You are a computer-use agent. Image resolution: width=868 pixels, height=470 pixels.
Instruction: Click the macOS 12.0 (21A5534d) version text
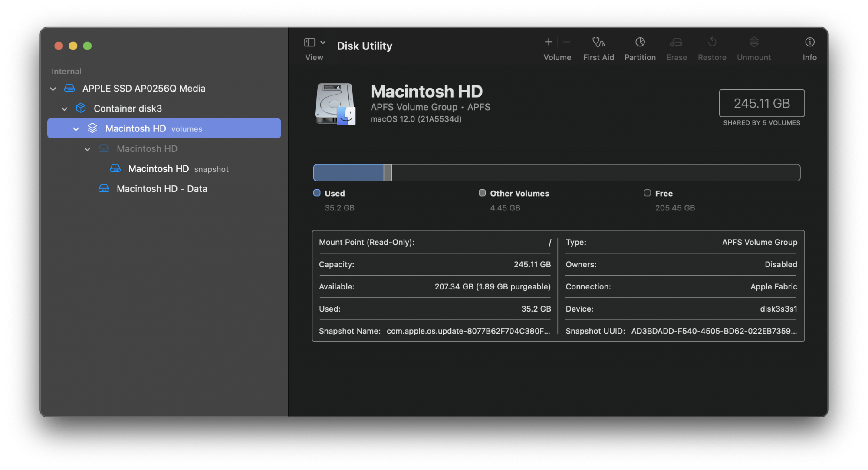pyautogui.click(x=416, y=119)
